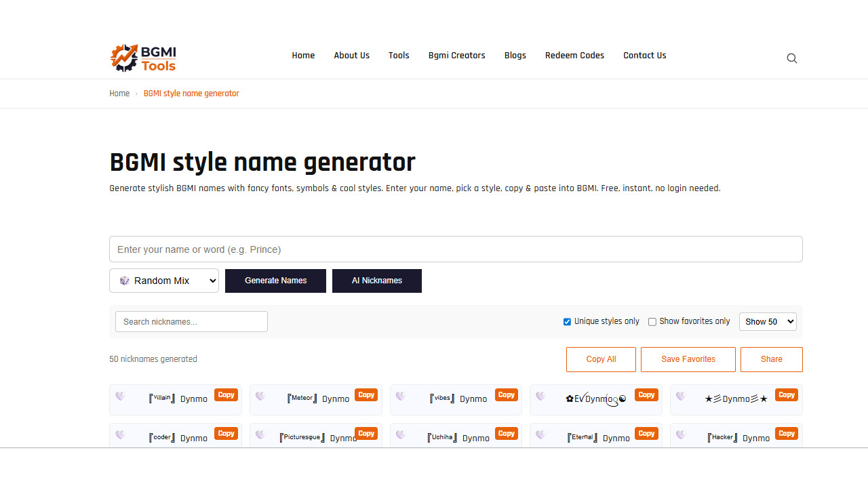
Task: Copy the Eternal Dynmo nickname
Action: (x=647, y=434)
